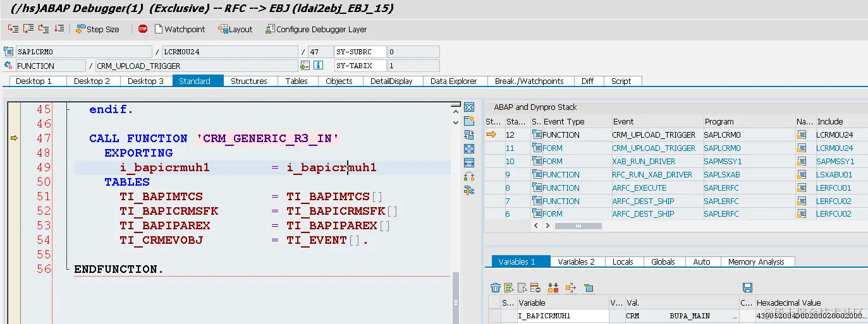
Task: Click RFC_RUN_XAB_DRIVER event in stack
Action: (x=652, y=174)
